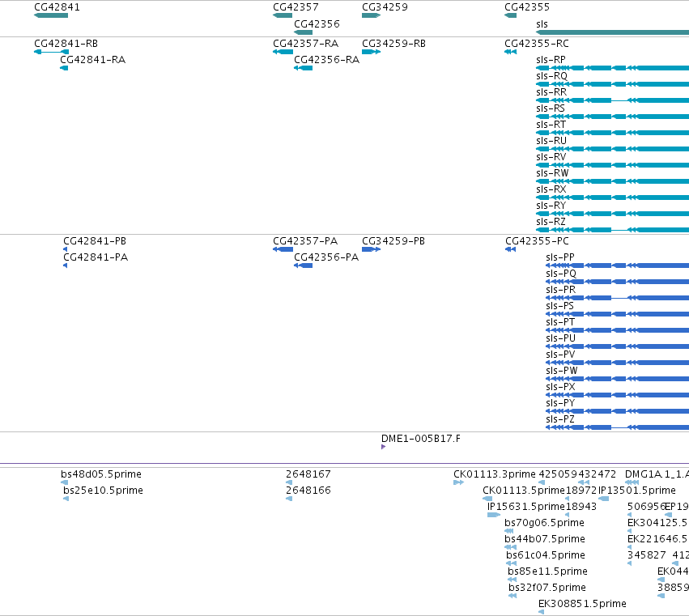The height and width of the screenshot is (616, 689).
Task: Select the sls-RQ transcript
Action: 613,84
